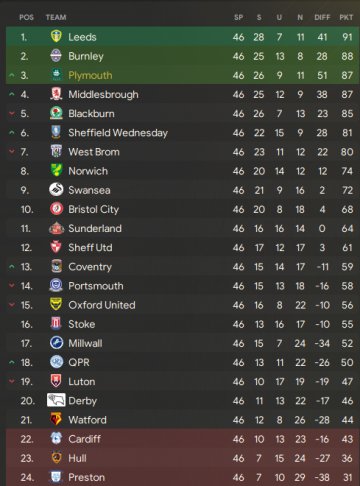The image size is (360, 486).
Task: Click green up arrow beside Coventry position
Action: (12, 267)
